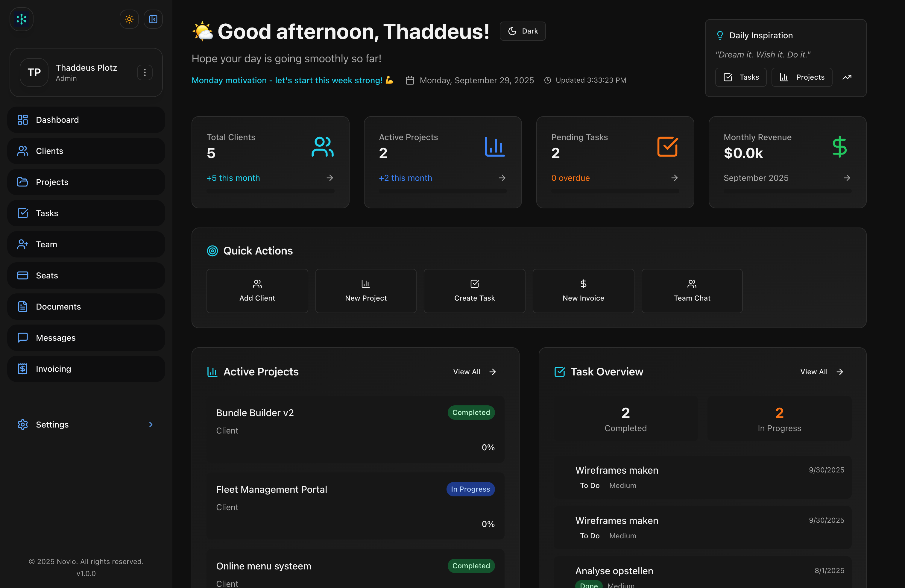
Task: Open the Tasks button in Daily Inspiration
Action: (740, 77)
